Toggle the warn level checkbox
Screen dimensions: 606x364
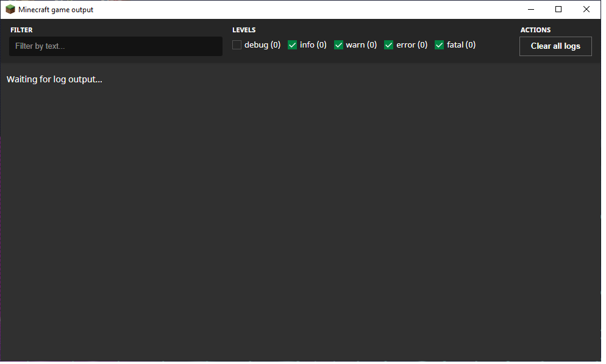coord(338,45)
